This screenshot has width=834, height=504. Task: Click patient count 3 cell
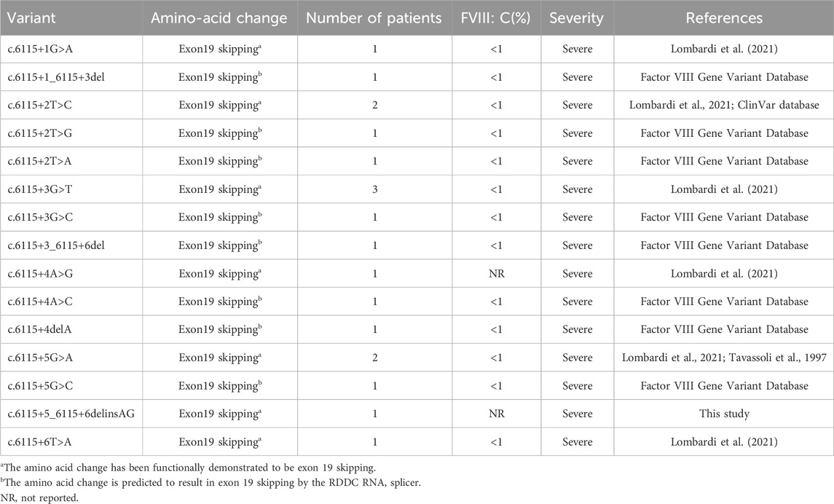[x=374, y=189]
